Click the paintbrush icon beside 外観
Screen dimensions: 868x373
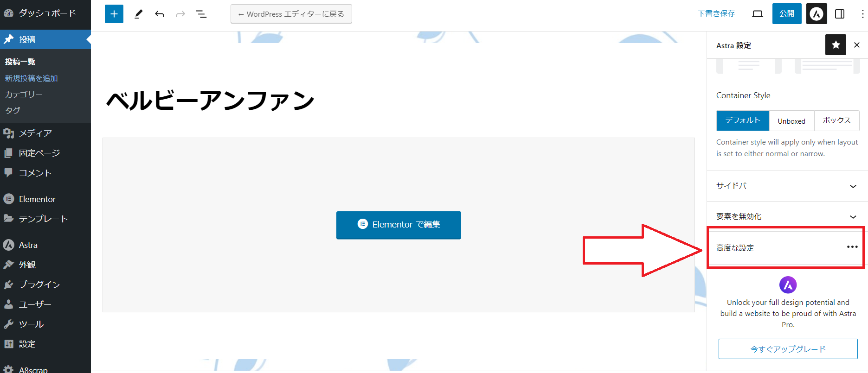[x=8, y=265]
